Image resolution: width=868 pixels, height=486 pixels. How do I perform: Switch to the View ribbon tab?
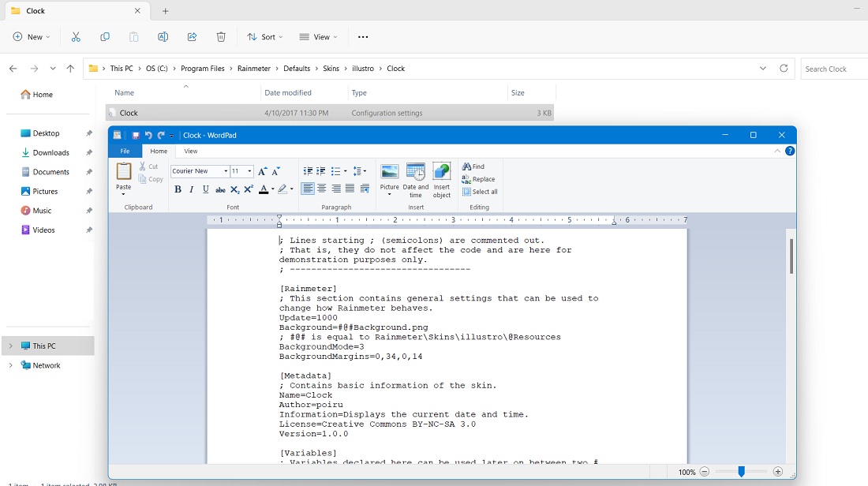(x=191, y=151)
